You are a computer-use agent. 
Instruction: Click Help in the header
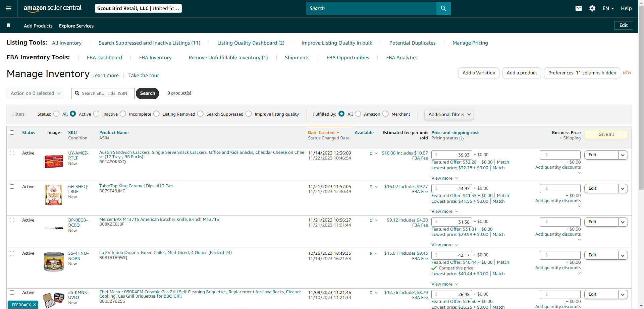pos(626,8)
